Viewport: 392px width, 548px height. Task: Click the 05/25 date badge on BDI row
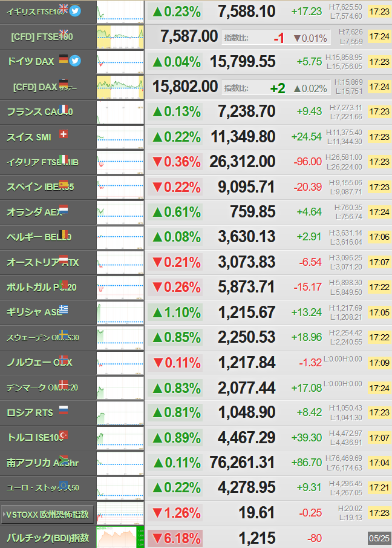(x=379, y=538)
